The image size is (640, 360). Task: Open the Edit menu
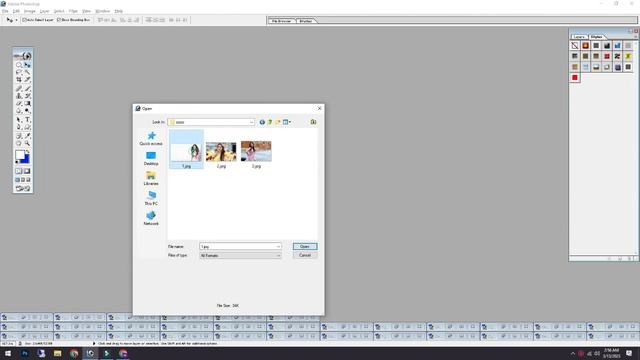[x=16, y=11]
